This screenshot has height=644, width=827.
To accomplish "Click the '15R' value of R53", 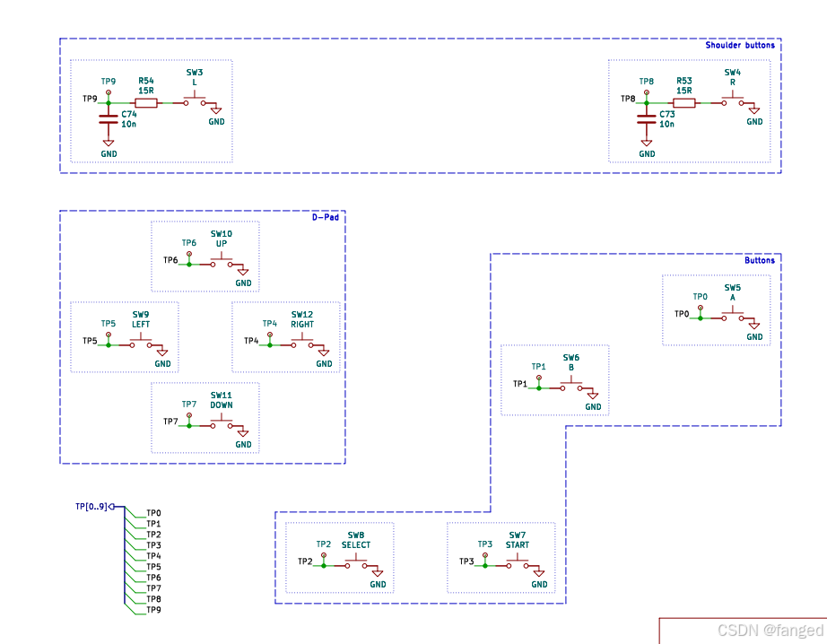I will click(684, 91).
